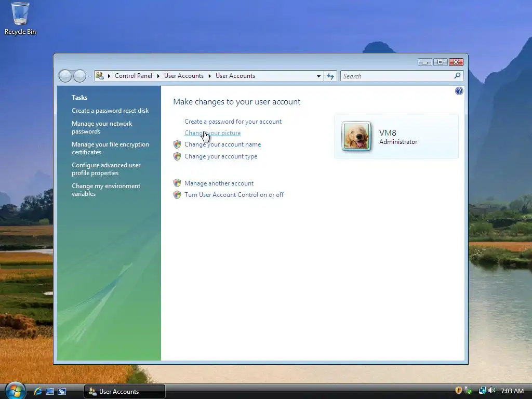532x399 pixels.
Task: Expand the address bar history dropdown
Action: click(318, 76)
